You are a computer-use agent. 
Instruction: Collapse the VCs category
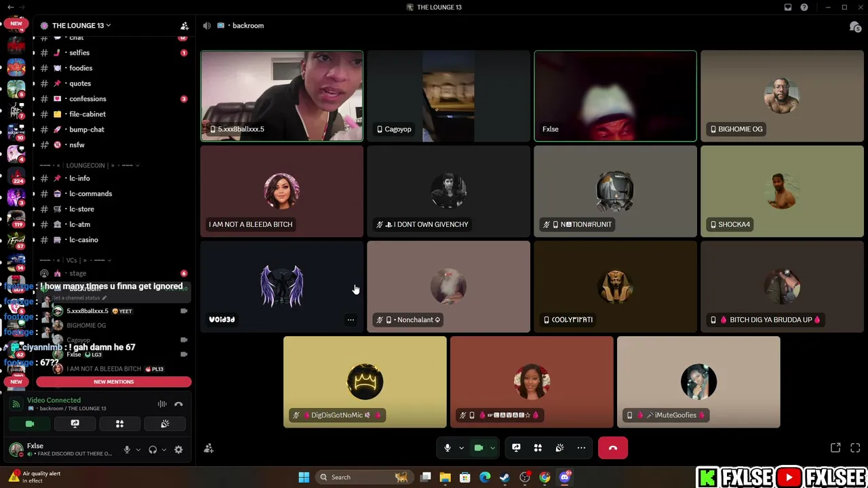click(75, 260)
